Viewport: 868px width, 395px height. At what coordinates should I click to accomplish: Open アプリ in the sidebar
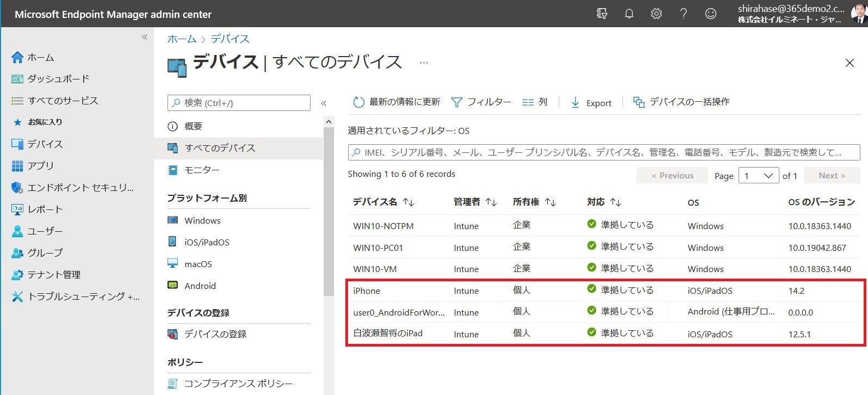(x=33, y=166)
